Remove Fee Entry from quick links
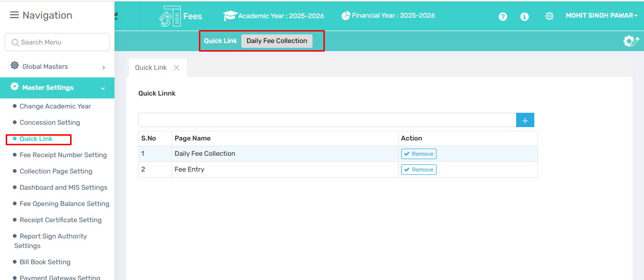Image resolution: width=644 pixels, height=280 pixels. click(419, 170)
